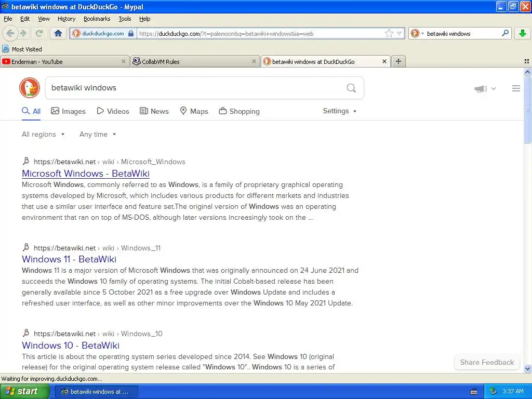Screen dimensions: 532x399
Task: Expand the Settings dropdown
Action: [340, 111]
